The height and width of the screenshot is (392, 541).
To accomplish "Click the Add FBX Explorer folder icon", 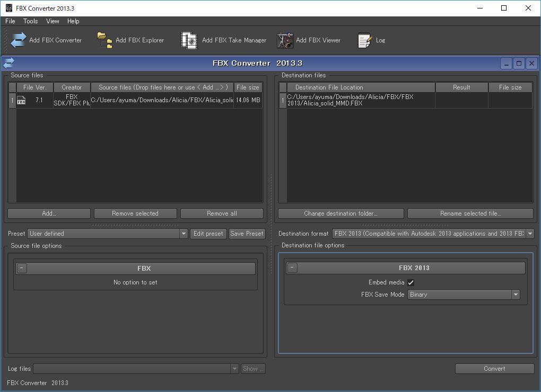I will [x=104, y=40].
